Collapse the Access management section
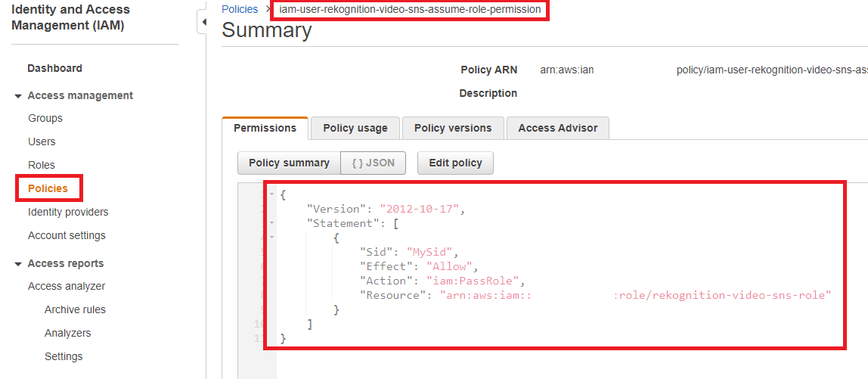This screenshot has width=868, height=379. [x=18, y=96]
